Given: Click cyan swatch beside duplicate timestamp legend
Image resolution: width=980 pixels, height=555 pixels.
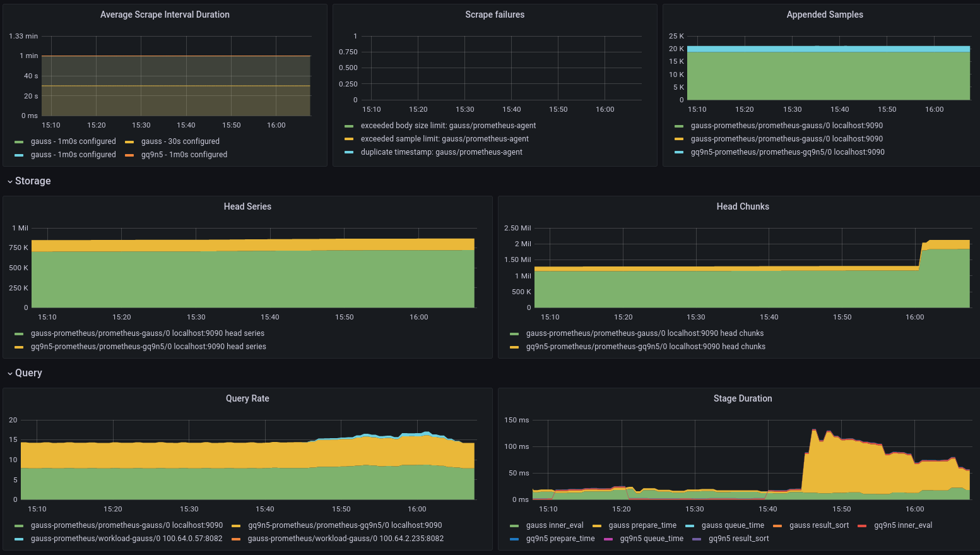Looking at the screenshot, I should tap(349, 152).
